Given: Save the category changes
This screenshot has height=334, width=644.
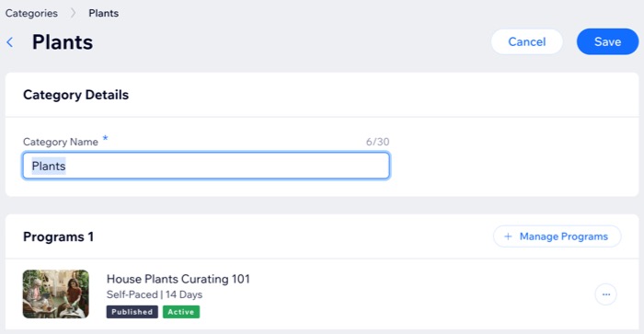Looking at the screenshot, I should (x=607, y=41).
